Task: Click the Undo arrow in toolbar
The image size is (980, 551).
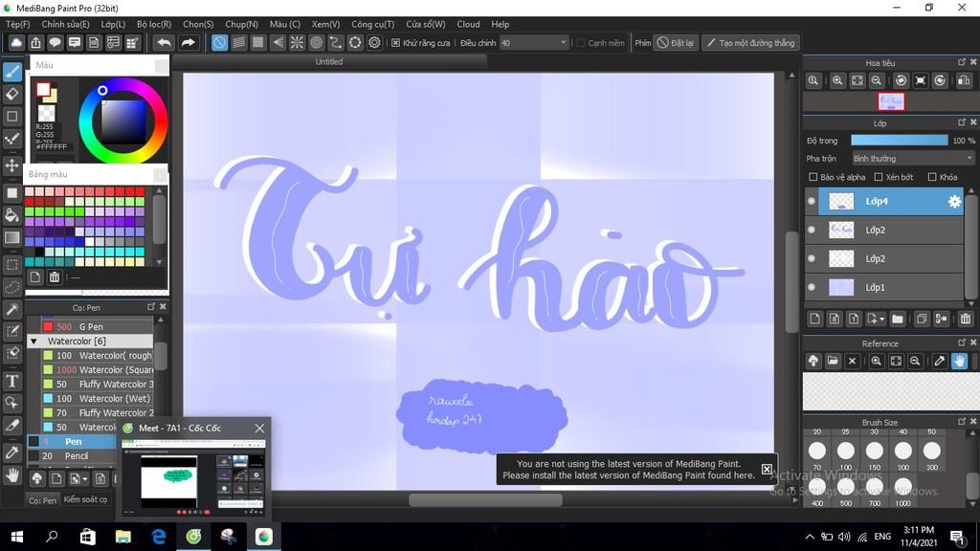Action: (x=164, y=42)
